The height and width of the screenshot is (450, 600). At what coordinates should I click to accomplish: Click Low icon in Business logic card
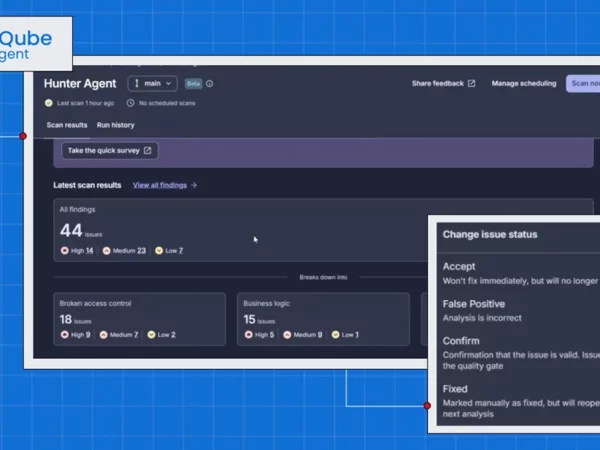pyautogui.click(x=335, y=335)
